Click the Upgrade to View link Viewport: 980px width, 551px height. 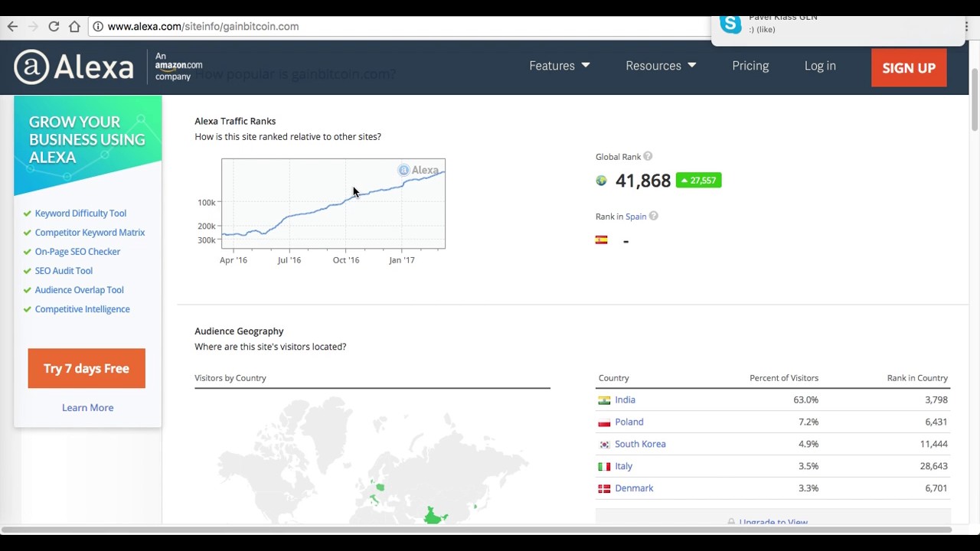point(773,522)
